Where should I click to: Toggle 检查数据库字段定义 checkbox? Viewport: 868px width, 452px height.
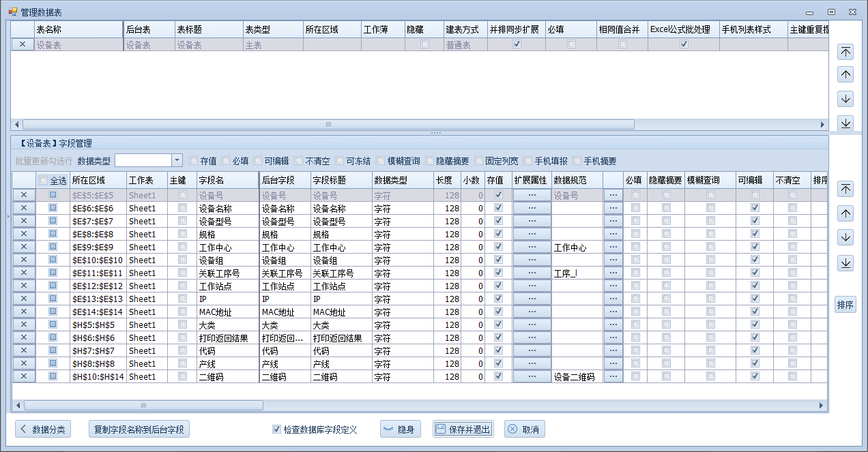(x=276, y=430)
